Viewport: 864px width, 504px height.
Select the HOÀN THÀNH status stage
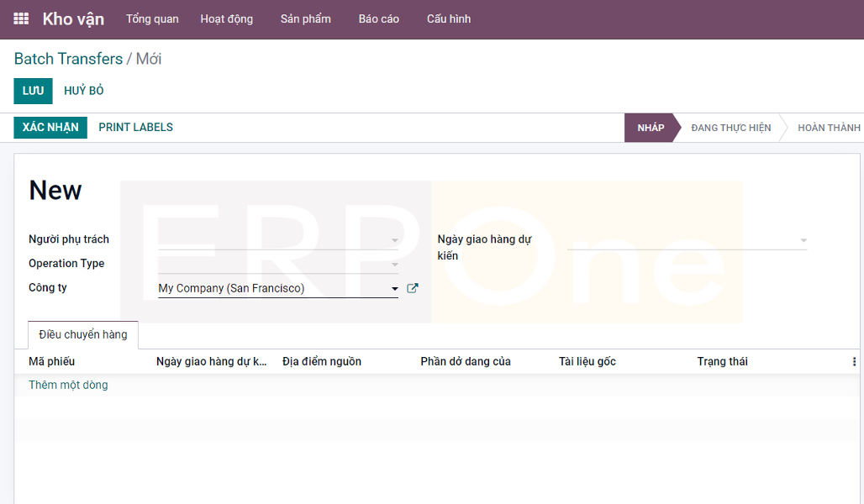(x=829, y=128)
